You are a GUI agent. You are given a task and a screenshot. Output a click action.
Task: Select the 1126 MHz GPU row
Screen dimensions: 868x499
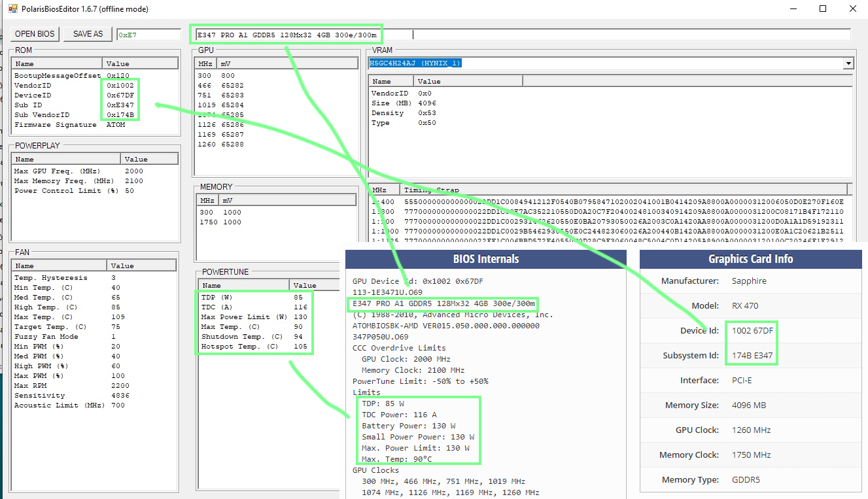tap(277, 125)
